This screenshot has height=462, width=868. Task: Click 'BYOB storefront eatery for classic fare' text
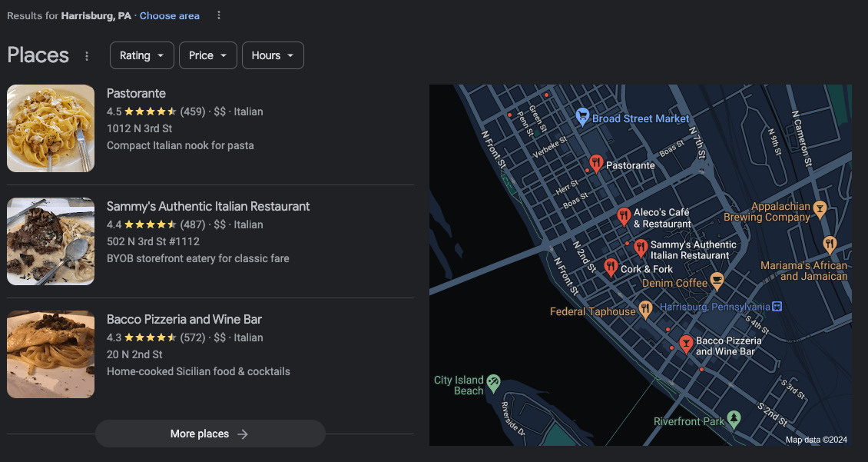pos(198,259)
